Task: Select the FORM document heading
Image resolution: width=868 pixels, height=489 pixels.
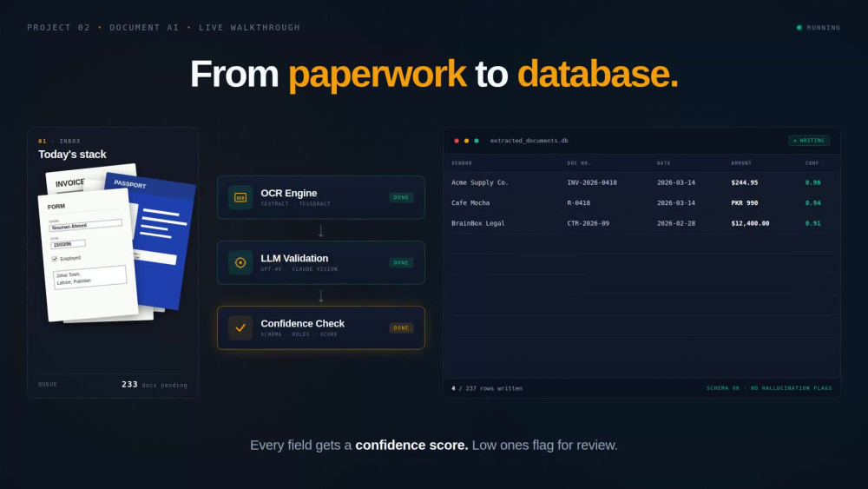Action: [56, 207]
